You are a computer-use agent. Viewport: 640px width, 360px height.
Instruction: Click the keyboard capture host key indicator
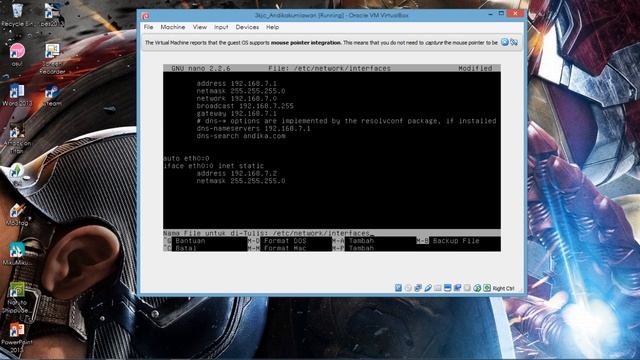coord(487,288)
